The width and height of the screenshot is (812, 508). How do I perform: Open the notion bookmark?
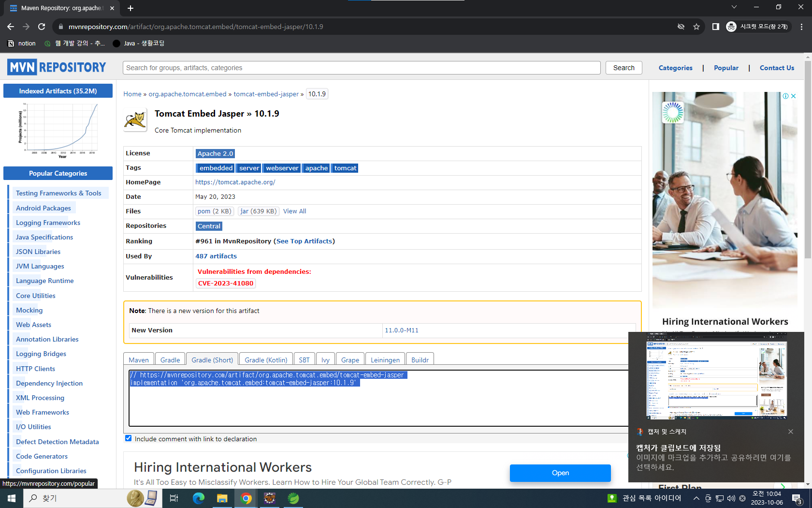(x=22, y=44)
